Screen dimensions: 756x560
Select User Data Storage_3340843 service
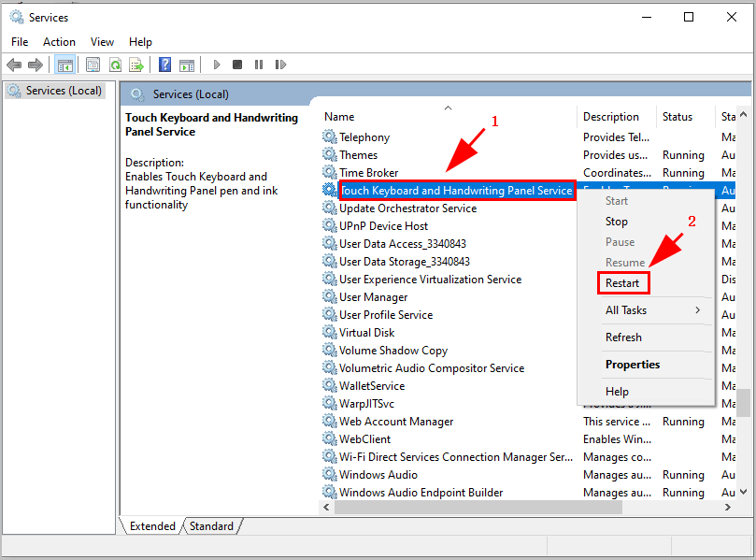point(405,262)
